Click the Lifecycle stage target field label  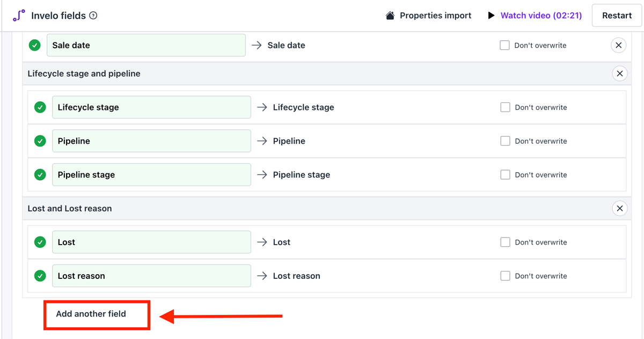coord(304,107)
